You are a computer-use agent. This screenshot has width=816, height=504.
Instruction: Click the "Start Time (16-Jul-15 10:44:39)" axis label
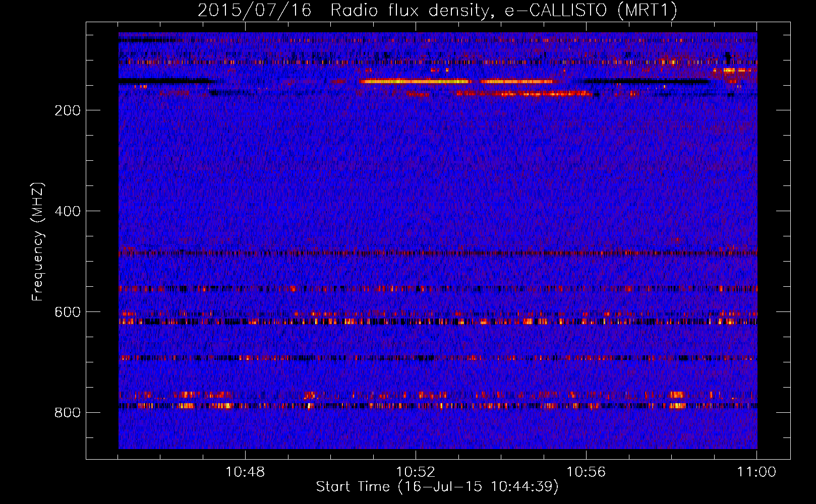[437, 487]
